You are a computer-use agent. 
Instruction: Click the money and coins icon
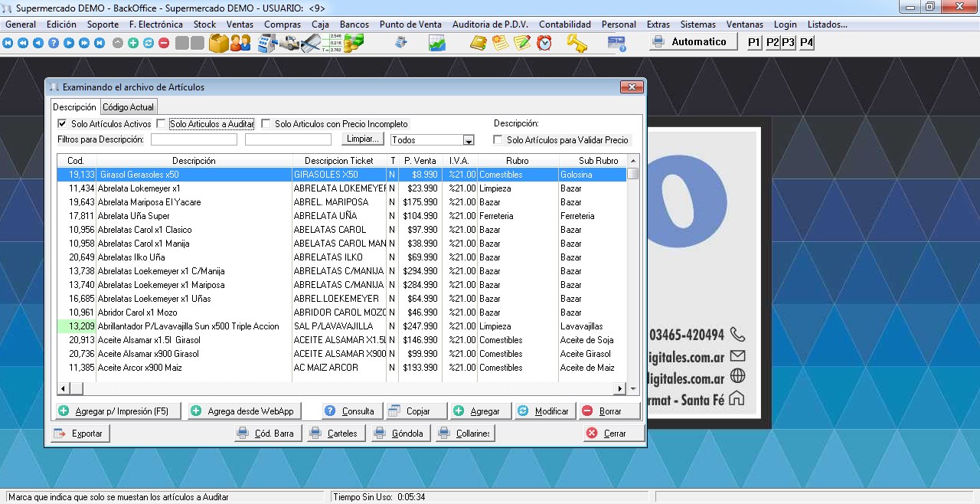click(x=354, y=43)
